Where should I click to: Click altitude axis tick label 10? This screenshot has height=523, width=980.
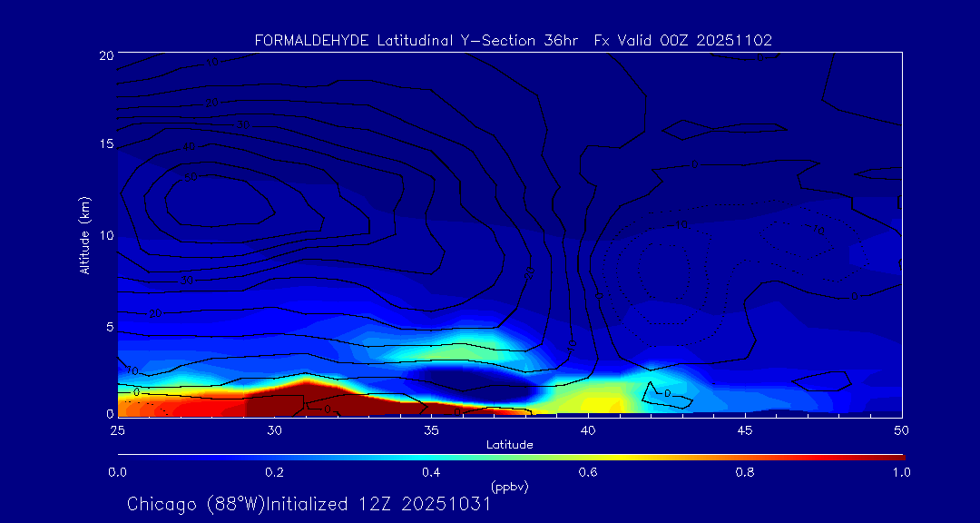[x=105, y=234]
